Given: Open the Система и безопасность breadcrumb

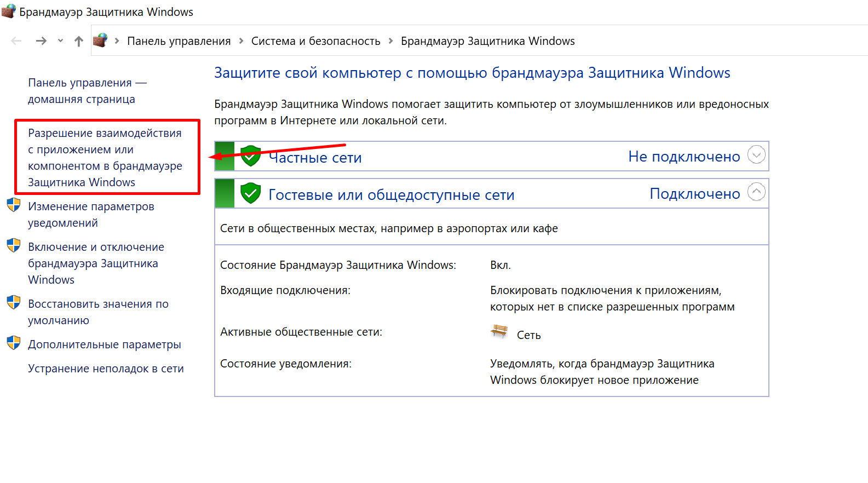Looking at the screenshot, I should (315, 41).
